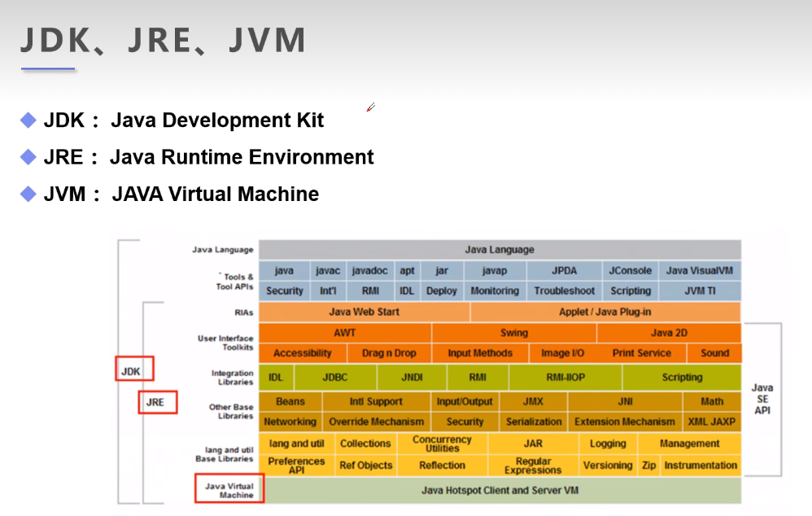This screenshot has width=812, height=516.
Task: Click the "Java SE API" side label
Action: 762,399
